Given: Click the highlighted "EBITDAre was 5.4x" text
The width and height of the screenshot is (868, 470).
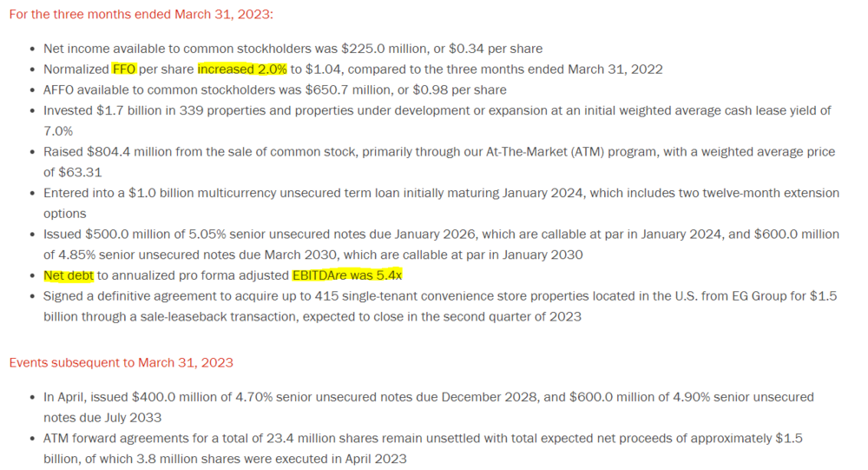Looking at the screenshot, I should click(x=347, y=275).
